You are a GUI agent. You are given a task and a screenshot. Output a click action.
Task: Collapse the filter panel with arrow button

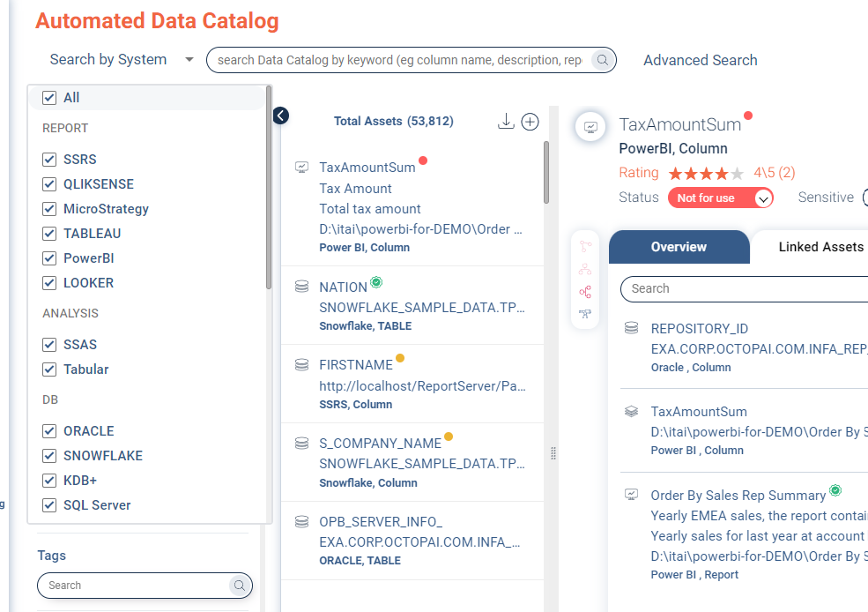click(281, 116)
